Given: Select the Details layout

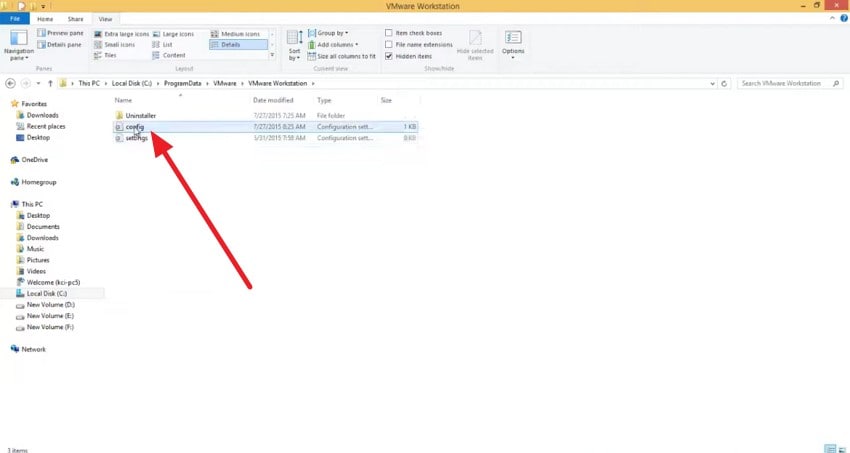Looking at the screenshot, I should coord(238,44).
